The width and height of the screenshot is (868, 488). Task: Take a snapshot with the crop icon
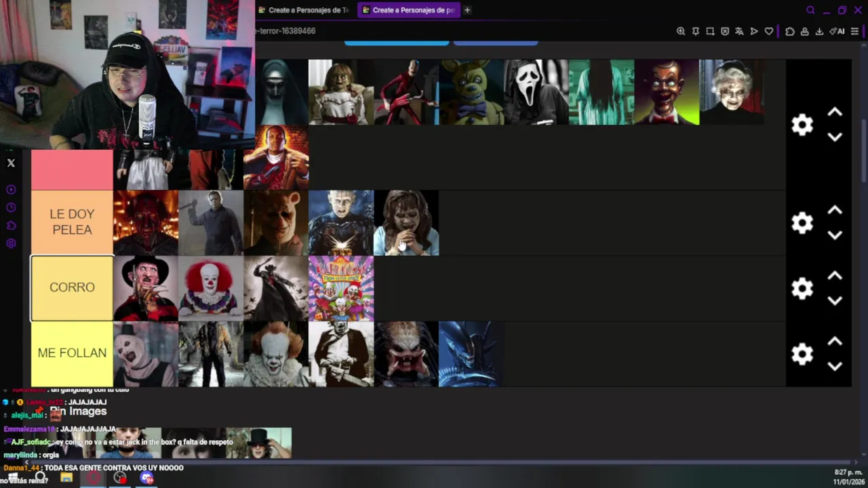[710, 31]
